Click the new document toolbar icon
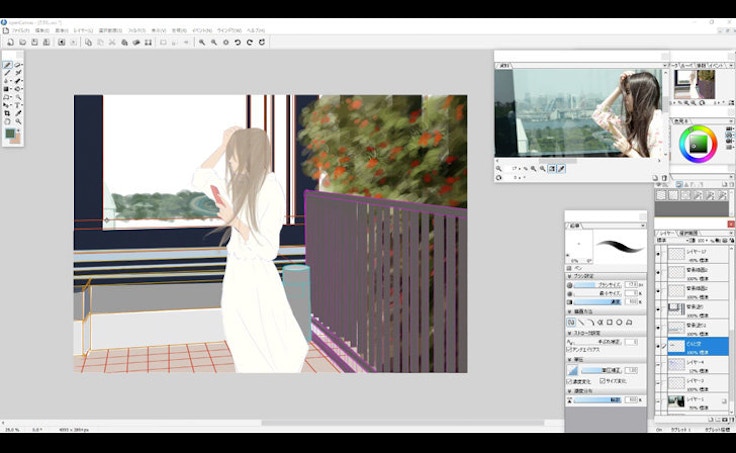The width and height of the screenshot is (736, 453). 10,42
